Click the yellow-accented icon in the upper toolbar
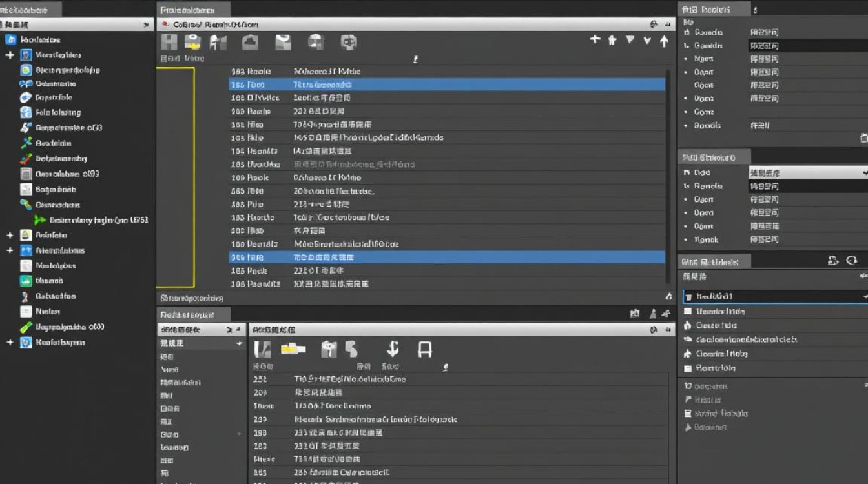 (x=192, y=43)
